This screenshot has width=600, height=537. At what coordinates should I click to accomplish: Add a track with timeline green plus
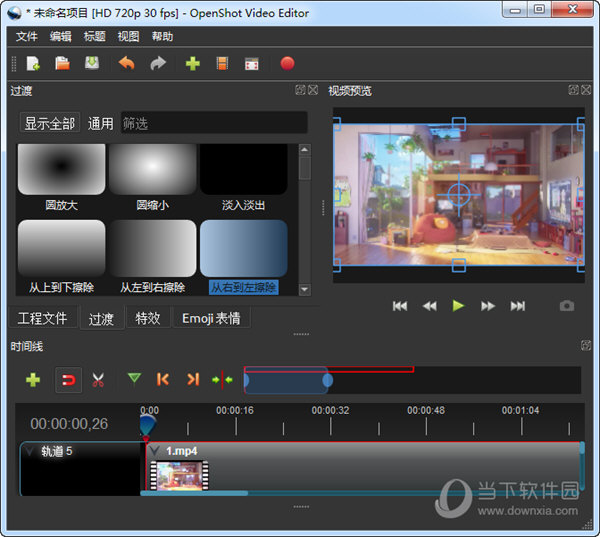33,380
